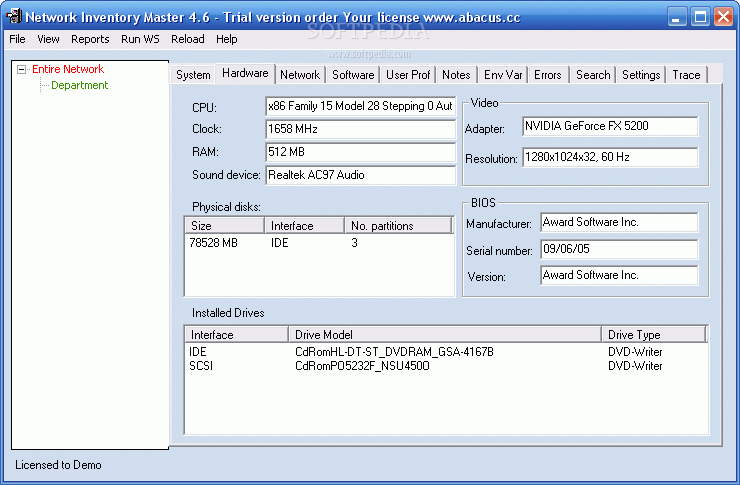The width and height of the screenshot is (740, 485).
Task: Click the IDE cell in Installed Drives
Action: coord(198,352)
